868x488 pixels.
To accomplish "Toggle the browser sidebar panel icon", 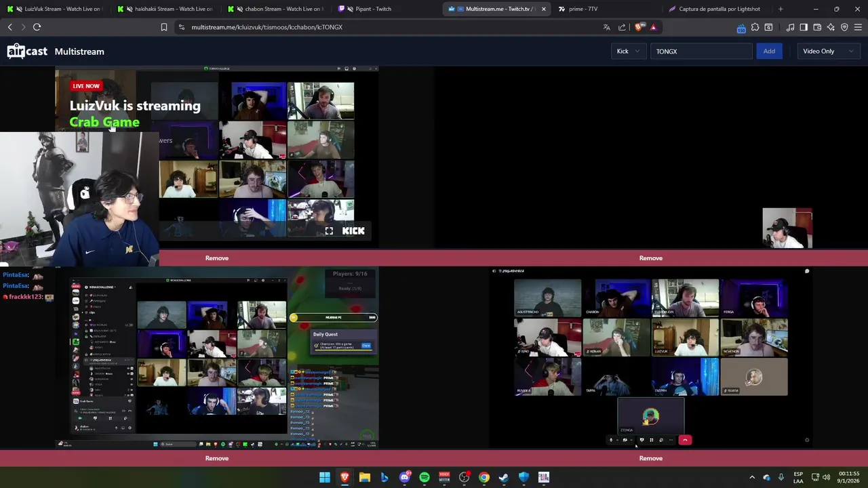I will [x=804, y=27].
